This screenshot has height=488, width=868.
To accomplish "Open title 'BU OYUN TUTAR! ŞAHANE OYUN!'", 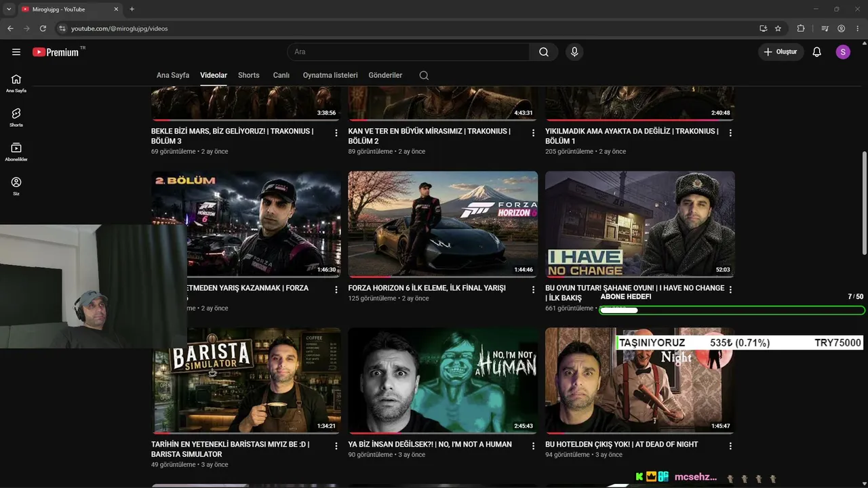I will point(635,293).
